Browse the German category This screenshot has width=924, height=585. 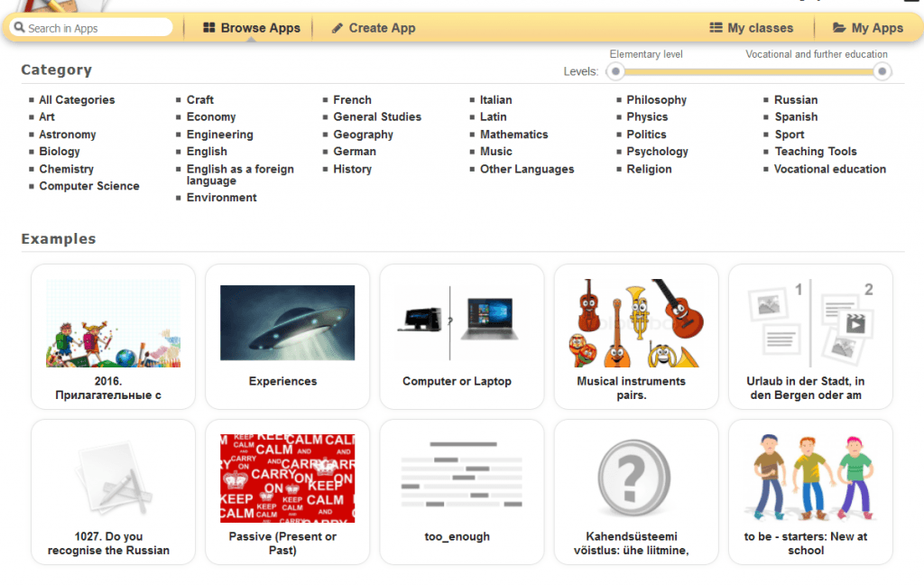click(355, 152)
